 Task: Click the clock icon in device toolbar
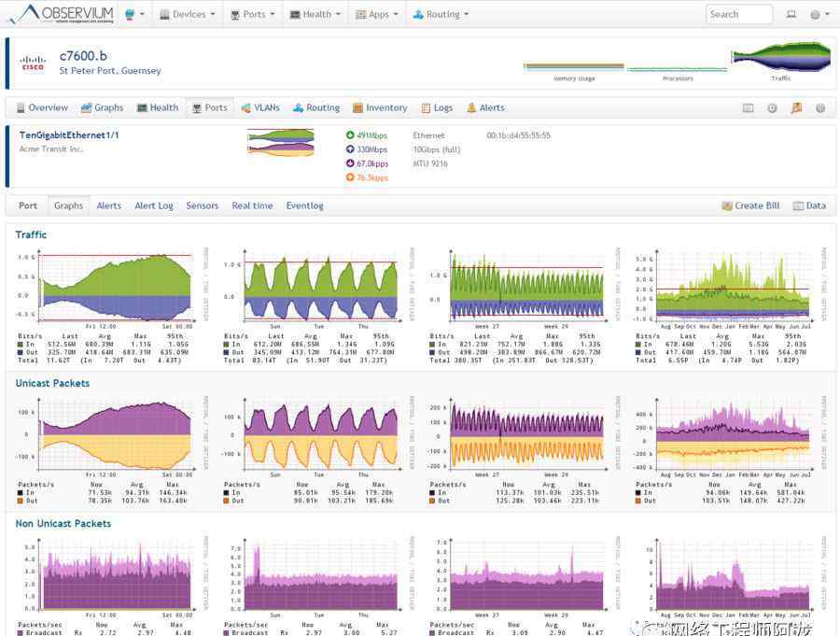(x=772, y=108)
